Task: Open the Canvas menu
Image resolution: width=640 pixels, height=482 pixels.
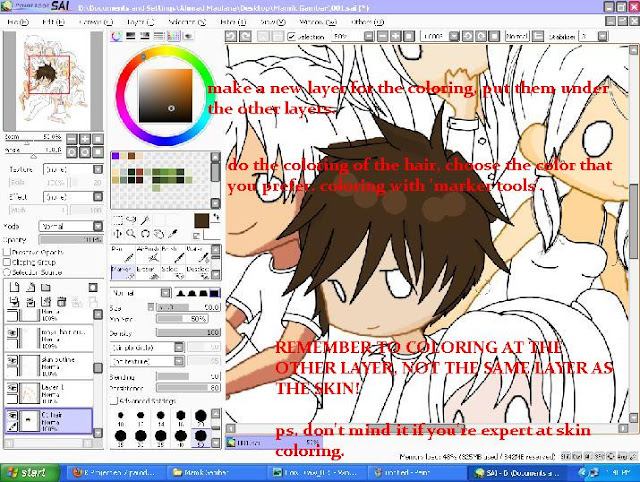Action: click(x=96, y=22)
